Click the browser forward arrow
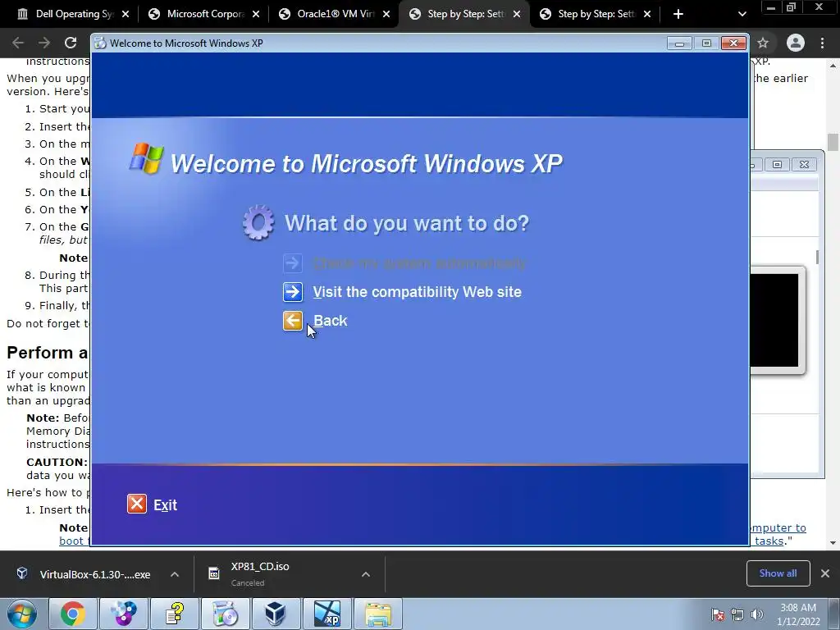Screen dimensions: 840x630 click(x=44, y=43)
